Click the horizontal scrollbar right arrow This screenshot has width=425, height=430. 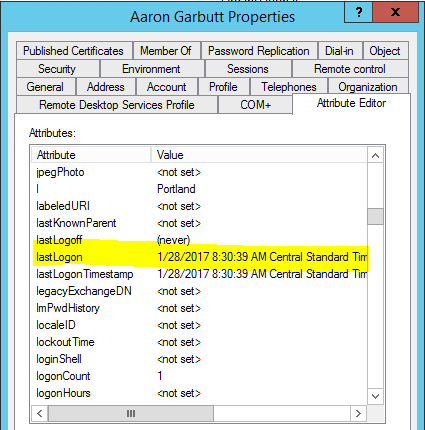tap(358, 414)
